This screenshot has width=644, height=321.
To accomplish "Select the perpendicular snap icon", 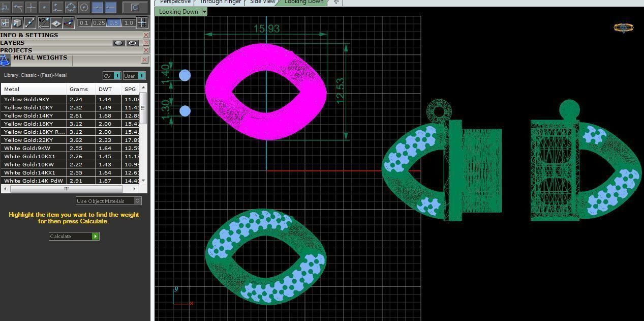I will [57, 7].
